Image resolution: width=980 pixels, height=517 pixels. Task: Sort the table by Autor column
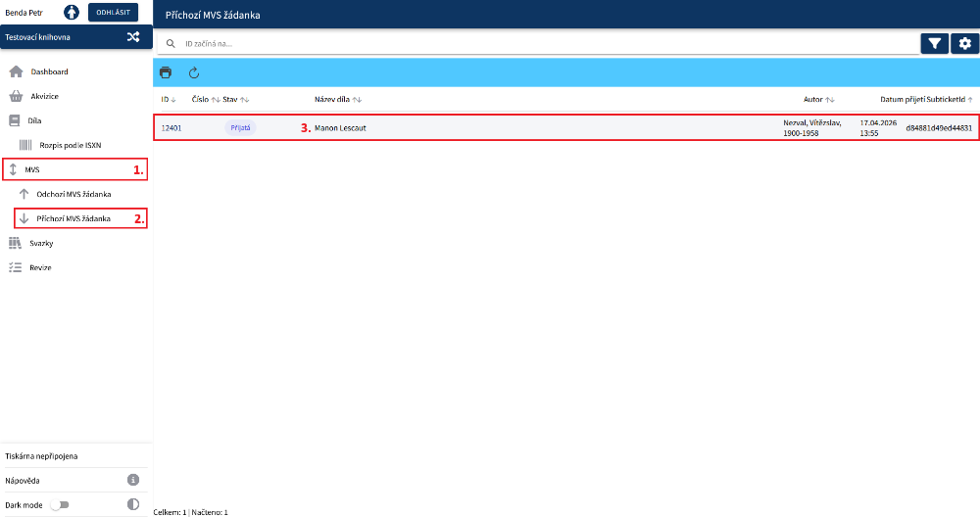818,100
